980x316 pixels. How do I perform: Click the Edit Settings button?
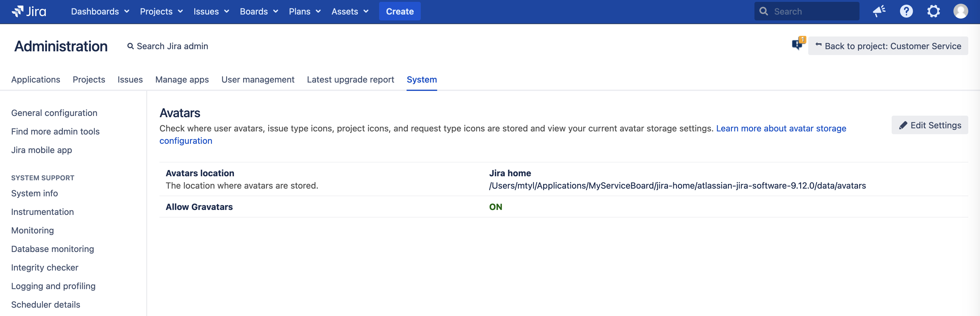coord(930,125)
